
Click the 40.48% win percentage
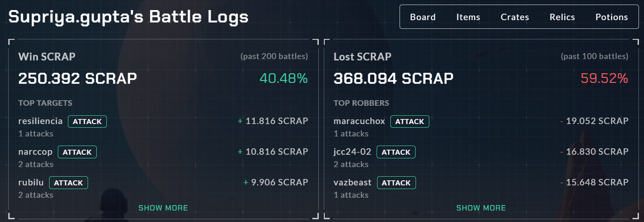283,79
